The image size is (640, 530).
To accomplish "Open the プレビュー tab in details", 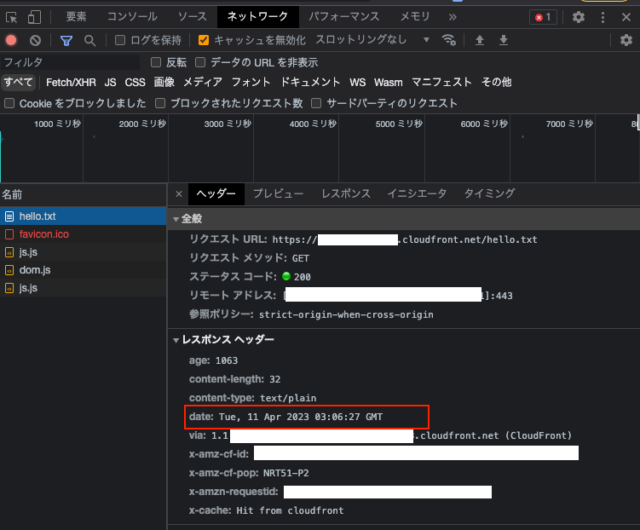I will pyautogui.click(x=277, y=193).
